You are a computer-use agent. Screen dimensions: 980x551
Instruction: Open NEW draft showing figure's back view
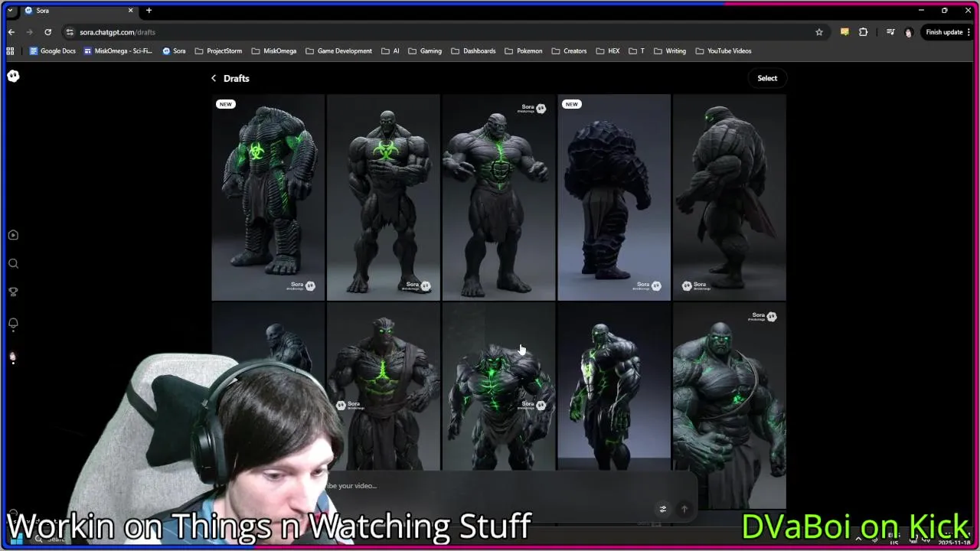[x=614, y=197]
